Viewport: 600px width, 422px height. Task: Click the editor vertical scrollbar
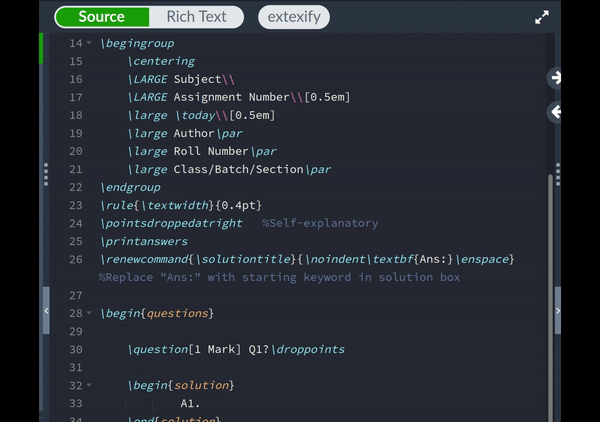550,298
